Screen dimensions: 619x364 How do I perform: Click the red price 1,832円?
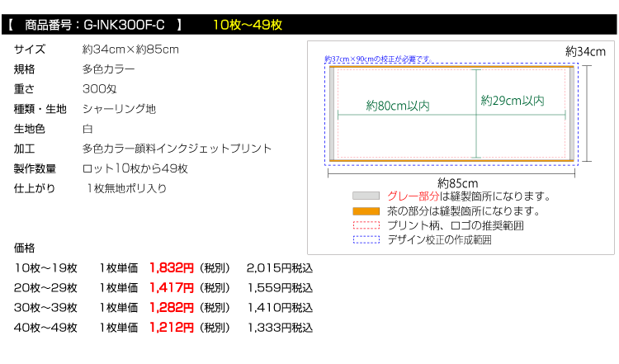pyautogui.click(x=172, y=268)
